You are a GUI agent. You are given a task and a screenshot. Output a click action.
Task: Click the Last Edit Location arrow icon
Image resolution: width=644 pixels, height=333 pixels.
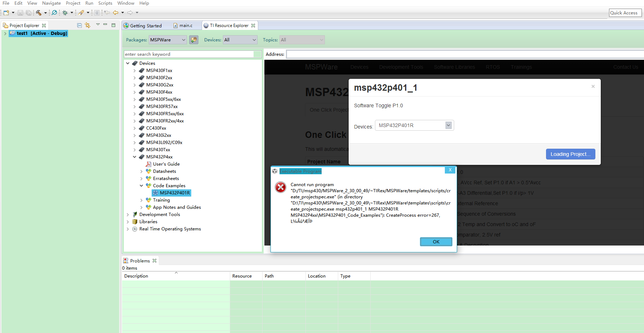click(107, 13)
